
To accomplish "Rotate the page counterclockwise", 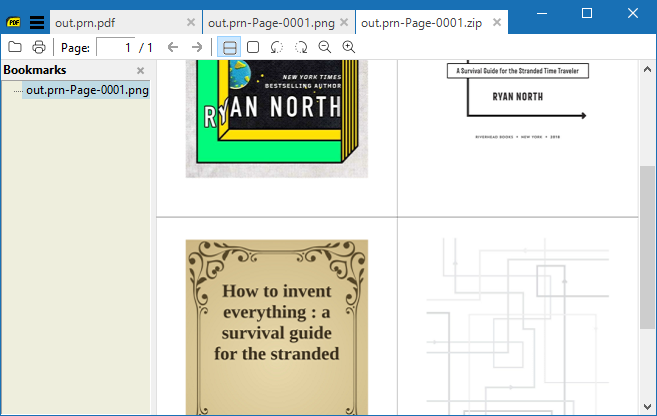I will [277, 47].
